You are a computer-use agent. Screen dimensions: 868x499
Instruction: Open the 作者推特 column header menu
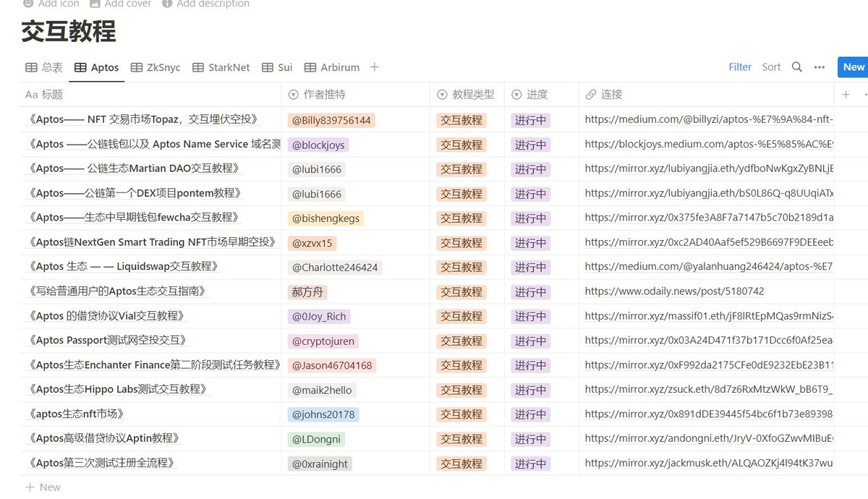tap(356, 94)
